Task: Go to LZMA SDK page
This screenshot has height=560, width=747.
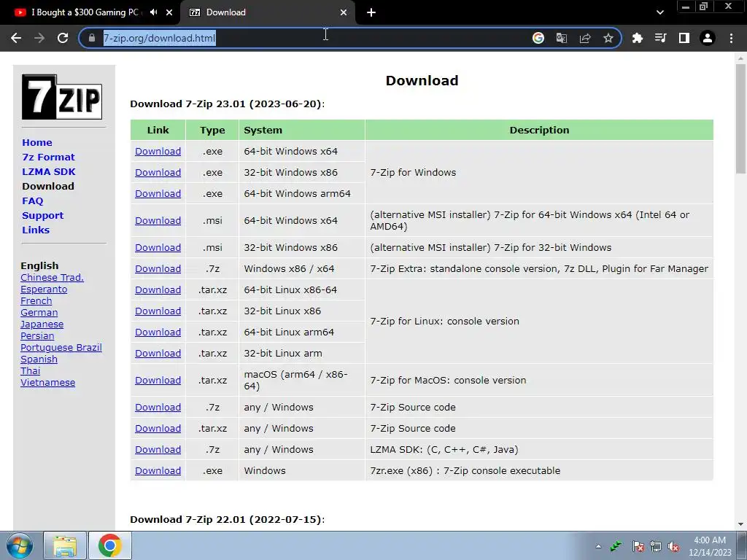Action: click(x=49, y=171)
